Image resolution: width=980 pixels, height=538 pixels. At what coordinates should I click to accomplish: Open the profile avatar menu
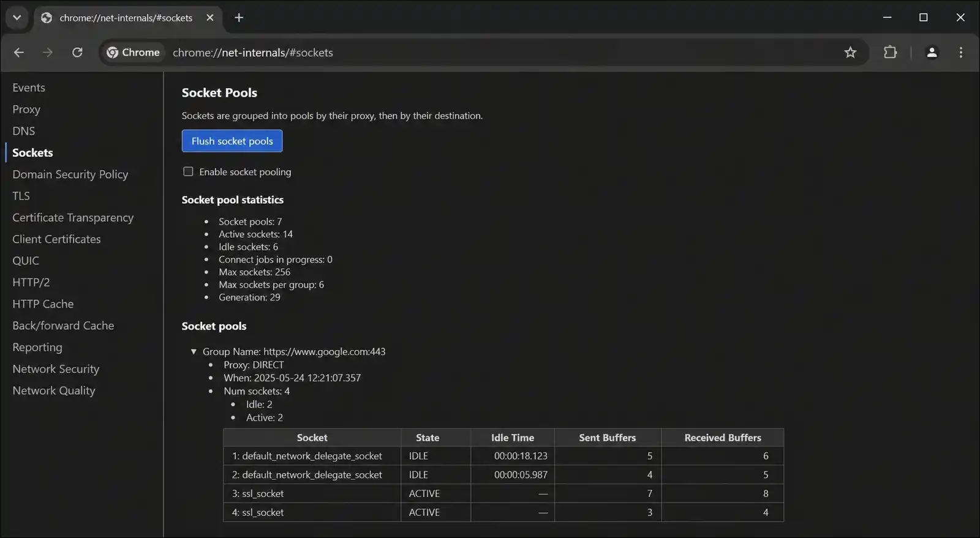932,53
